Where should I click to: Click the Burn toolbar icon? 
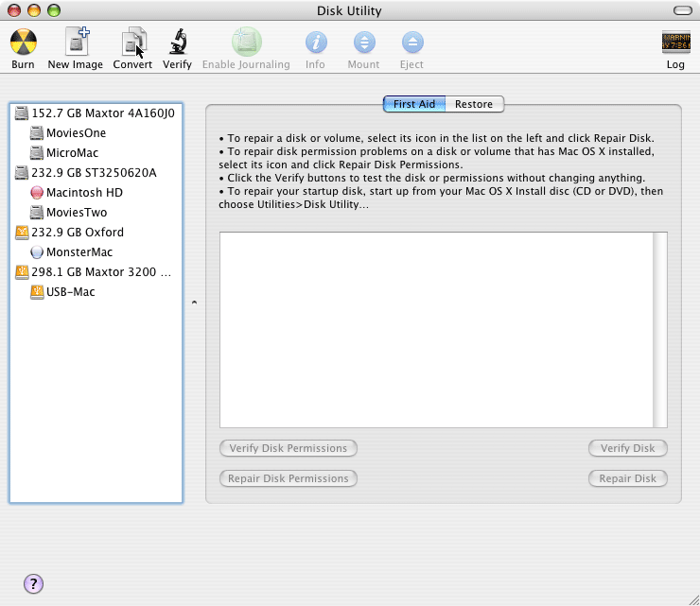click(x=24, y=43)
